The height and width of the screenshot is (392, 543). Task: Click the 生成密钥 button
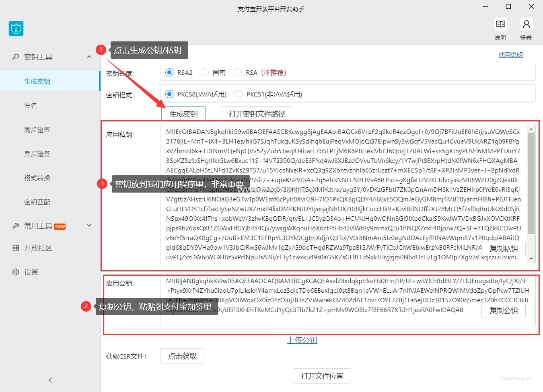[183, 114]
